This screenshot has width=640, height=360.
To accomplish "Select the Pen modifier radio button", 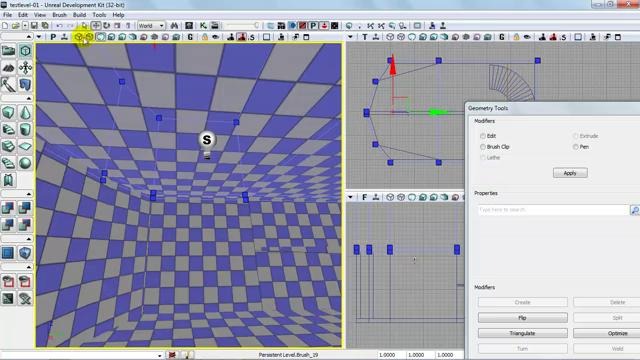I will (576, 147).
